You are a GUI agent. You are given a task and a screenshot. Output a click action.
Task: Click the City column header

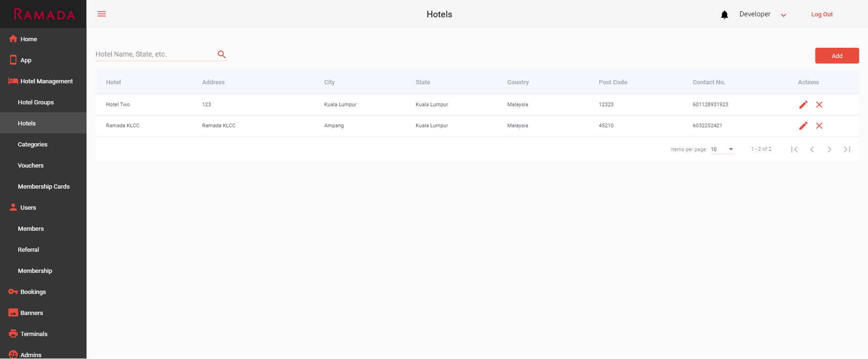tap(329, 82)
